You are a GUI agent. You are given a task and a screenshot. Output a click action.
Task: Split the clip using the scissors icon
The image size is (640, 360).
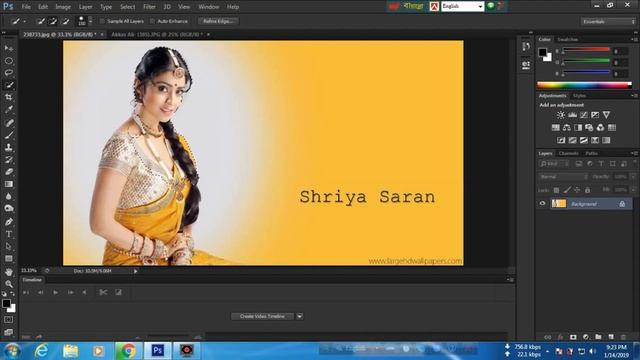tap(103, 292)
